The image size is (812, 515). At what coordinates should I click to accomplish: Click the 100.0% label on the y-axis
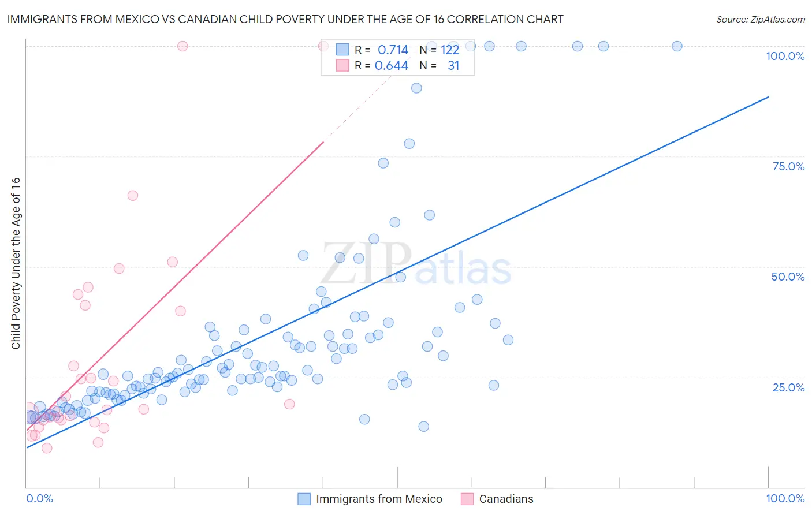(785, 56)
